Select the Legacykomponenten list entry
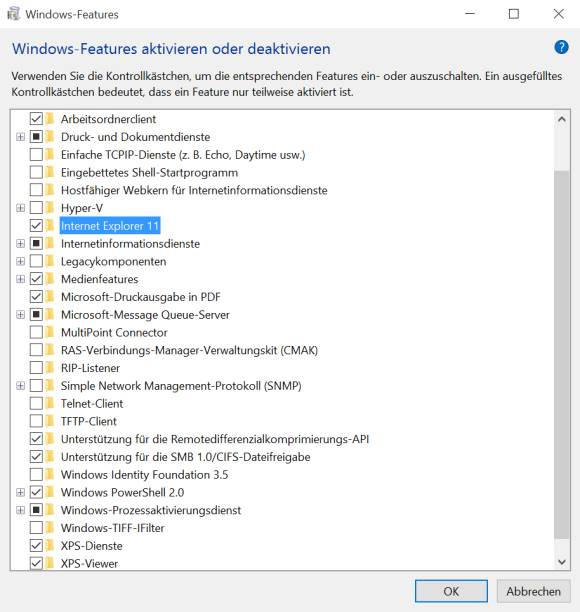This screenshot has height=612, width=580. point(114,261)
